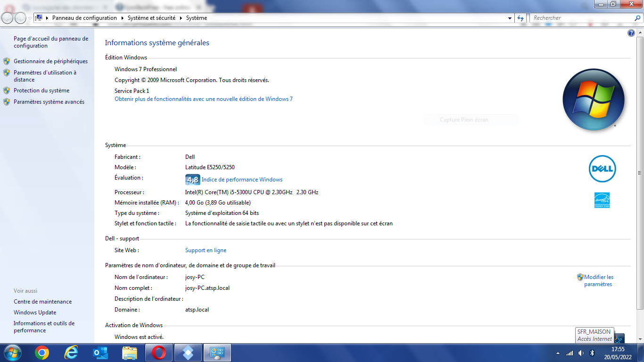The height and width of the screenshot is (362, 644).
Task: Click the blue diamond app in taskbar
Action: click(x=188, y=353)
